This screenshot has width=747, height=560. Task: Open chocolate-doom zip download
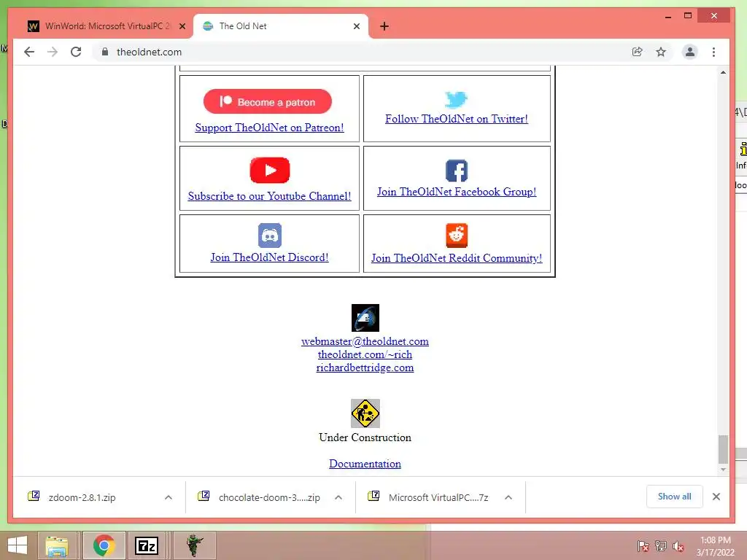pos(269,497)
